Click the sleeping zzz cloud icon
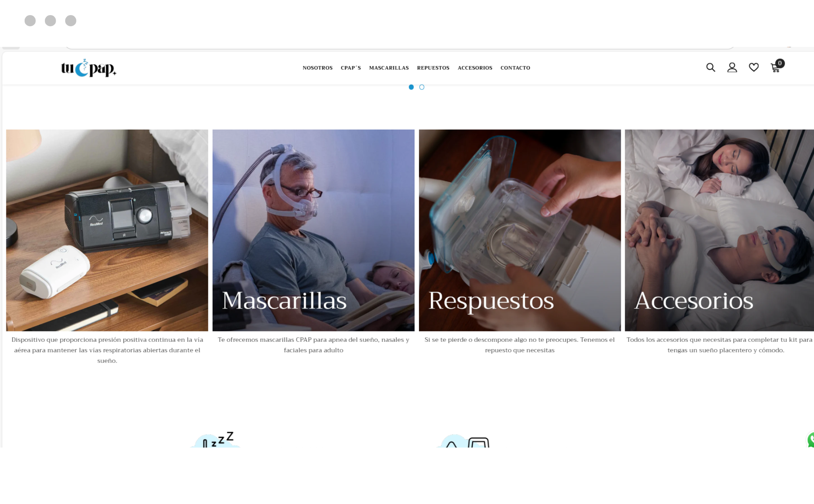The height and width of the screenshot is (504, 814). tap(216, 440)
